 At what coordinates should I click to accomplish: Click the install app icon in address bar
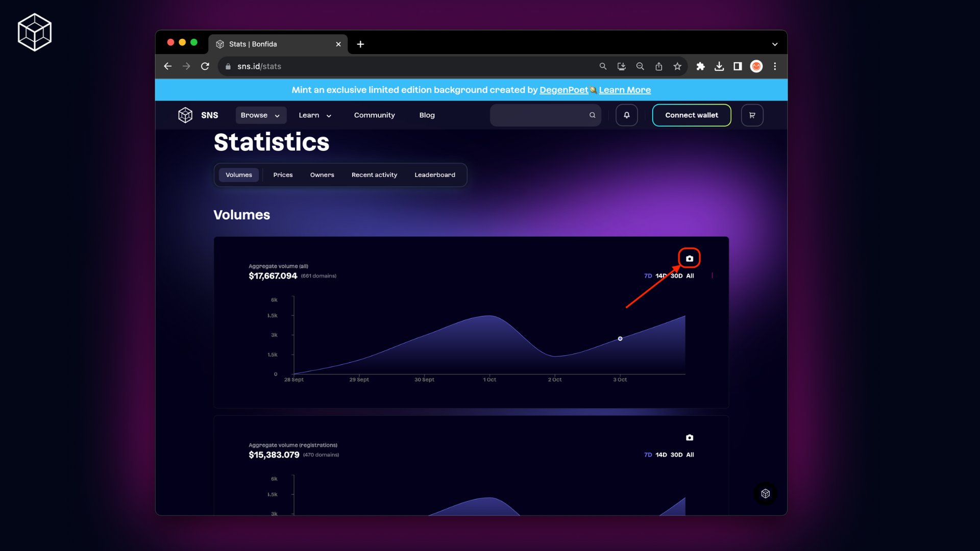tap(621, 66)
